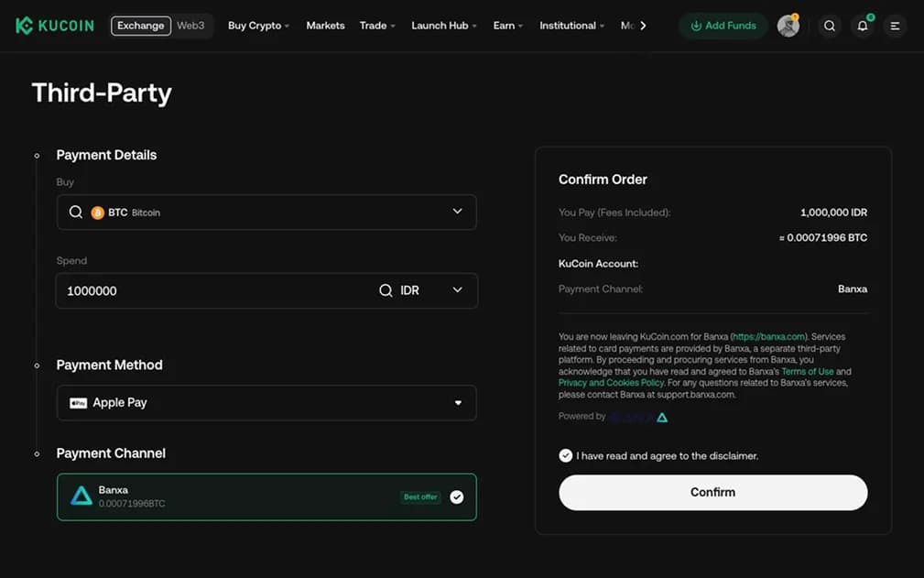Open the Markets page
The width and height of the screenshot is (924, 578).
[x=325, y=26]
